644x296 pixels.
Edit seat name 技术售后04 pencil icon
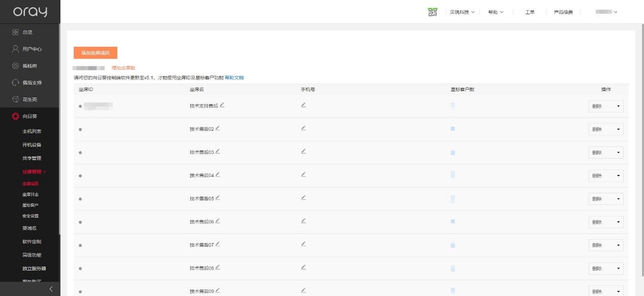[x=218, y=174]
